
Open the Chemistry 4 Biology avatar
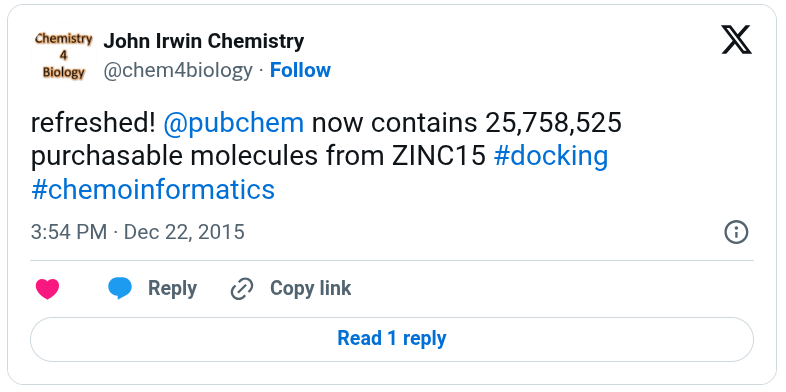click(64, 56)
